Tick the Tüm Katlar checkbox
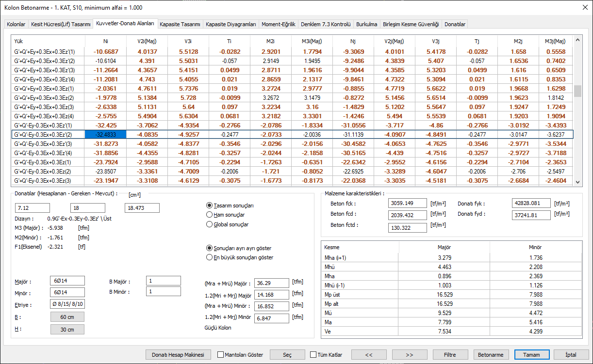 coord(313,355)
